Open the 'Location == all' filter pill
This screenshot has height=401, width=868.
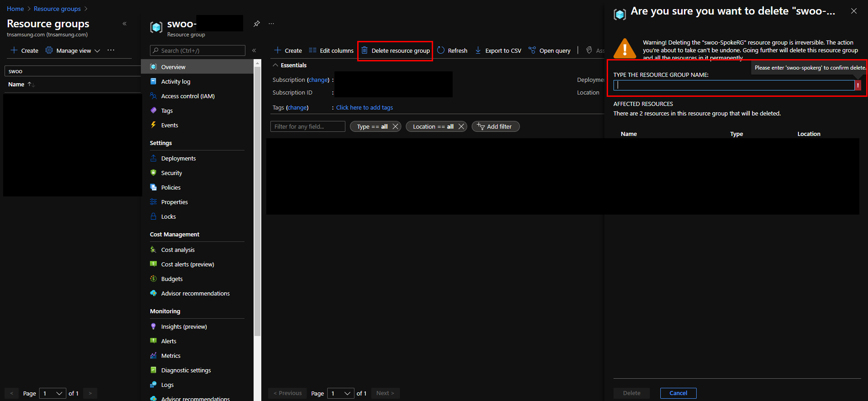[x=433, y=126]
